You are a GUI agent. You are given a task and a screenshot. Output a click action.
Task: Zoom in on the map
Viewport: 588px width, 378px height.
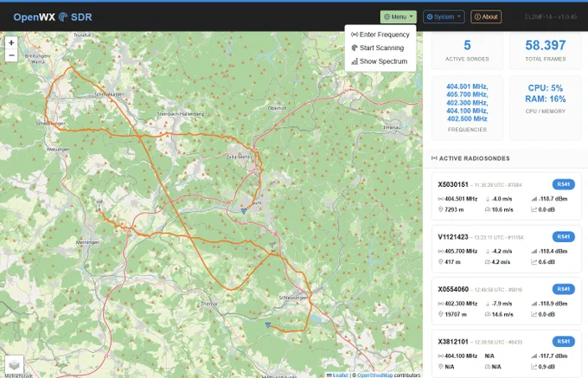(x=11, y=42)
